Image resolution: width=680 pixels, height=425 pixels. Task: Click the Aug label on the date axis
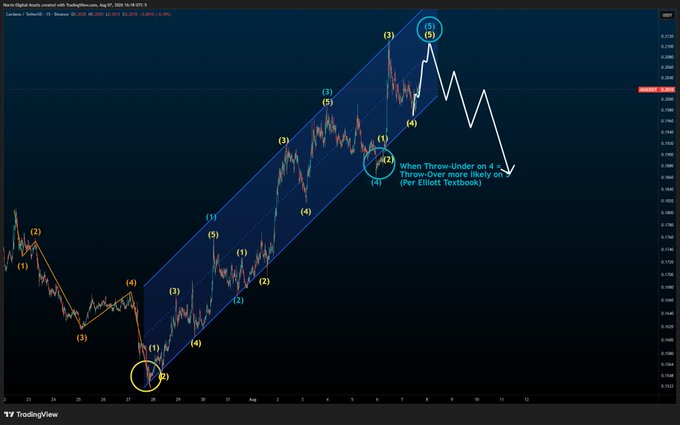tap(252, 399)
